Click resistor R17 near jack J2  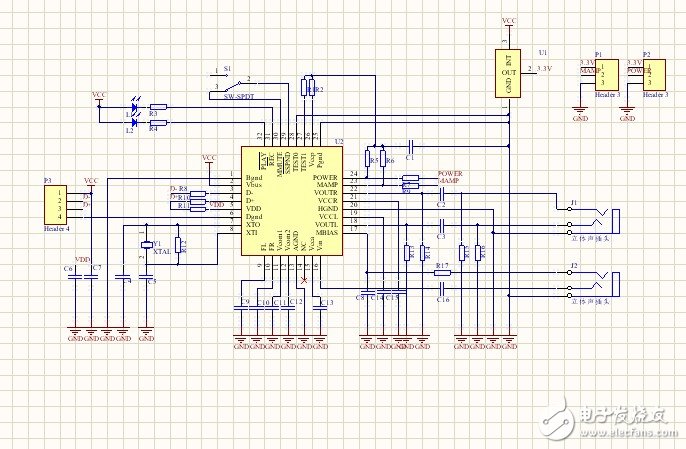click(x=442, y=272)
